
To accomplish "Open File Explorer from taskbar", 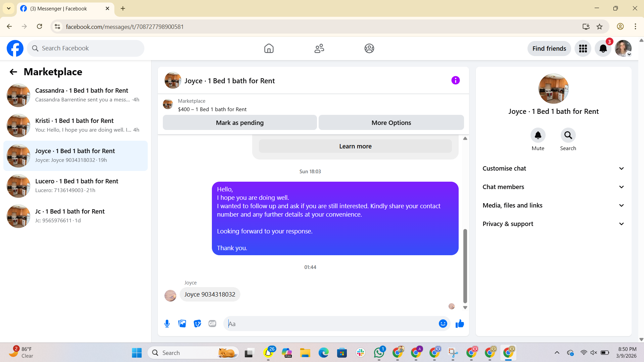I will click(305, 353).
